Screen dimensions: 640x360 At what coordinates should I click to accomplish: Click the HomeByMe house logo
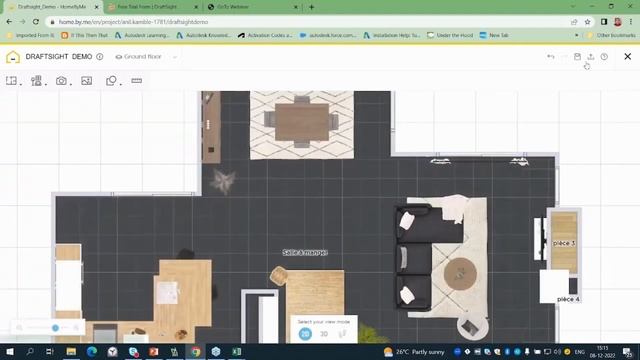pyautogui.click(x=13, y=57)
